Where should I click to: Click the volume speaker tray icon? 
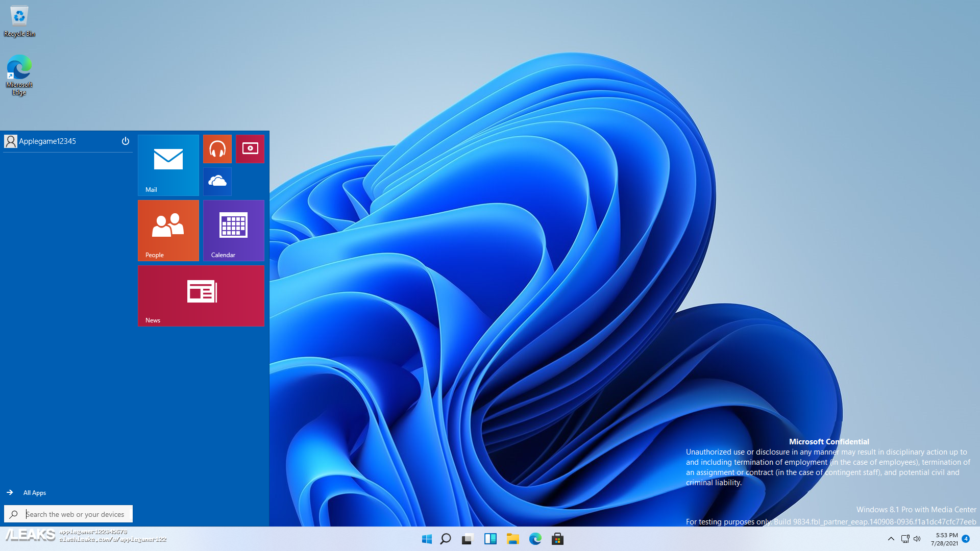tap(917, 539)
